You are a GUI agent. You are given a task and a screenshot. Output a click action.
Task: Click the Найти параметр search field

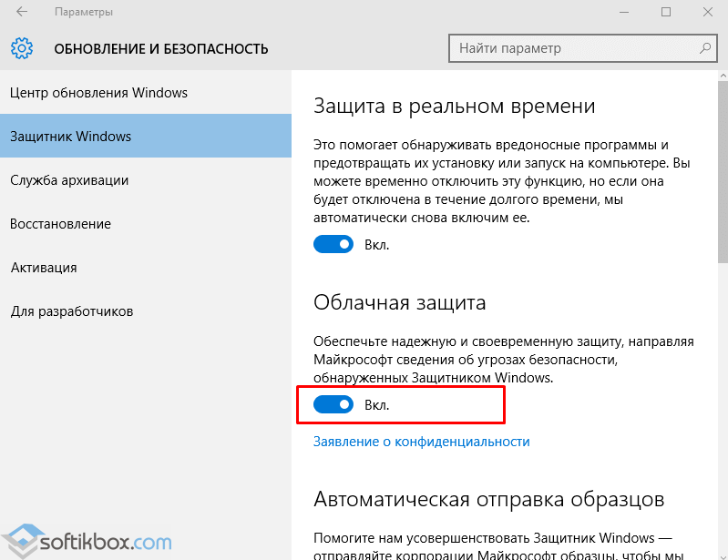coord(574,47)
